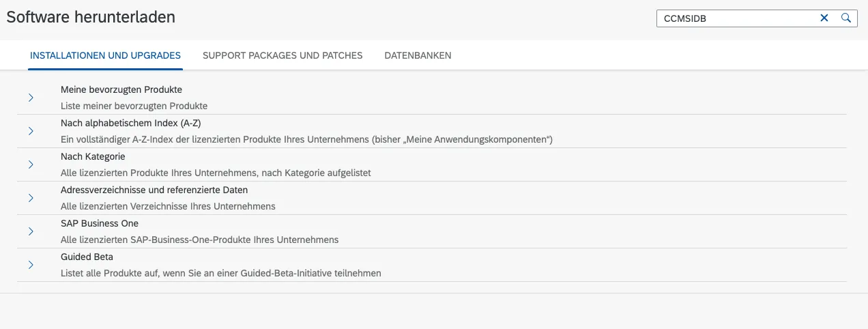Open Adressverzeichnisse und referenzierte Daten
Screen dimensions: 868x329
pyautogui.click(x=154, y=190)
